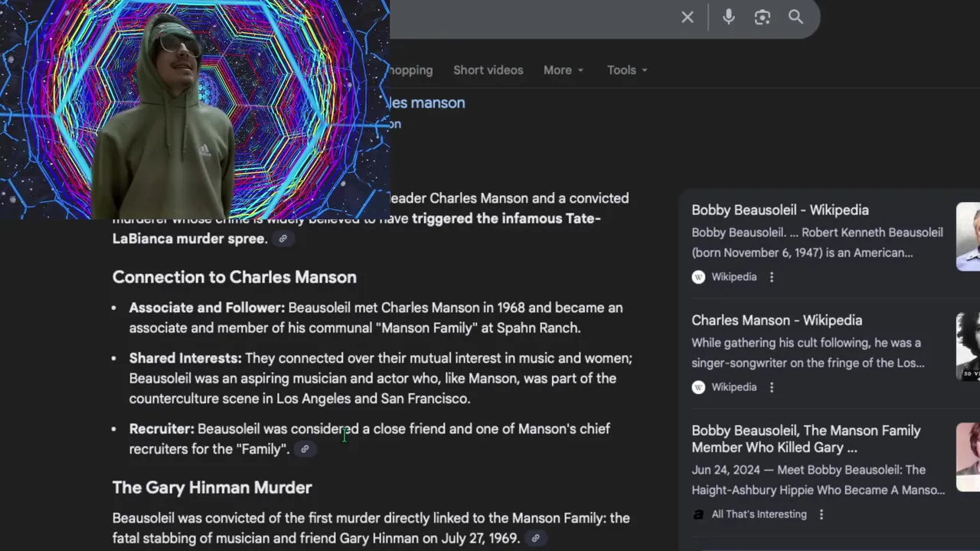Clear the search box with the X icon

click(x=688, y=17)
